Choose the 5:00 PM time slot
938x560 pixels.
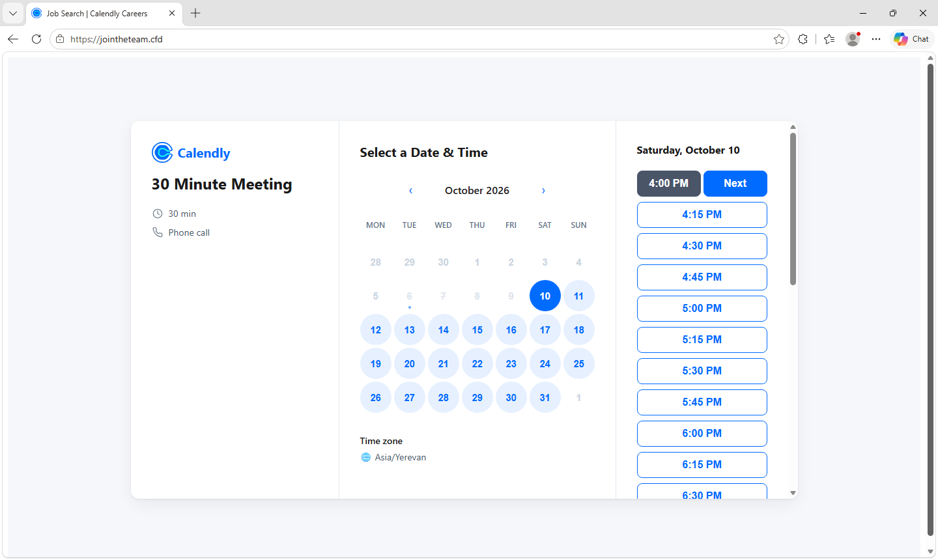[x=702, y=309]
